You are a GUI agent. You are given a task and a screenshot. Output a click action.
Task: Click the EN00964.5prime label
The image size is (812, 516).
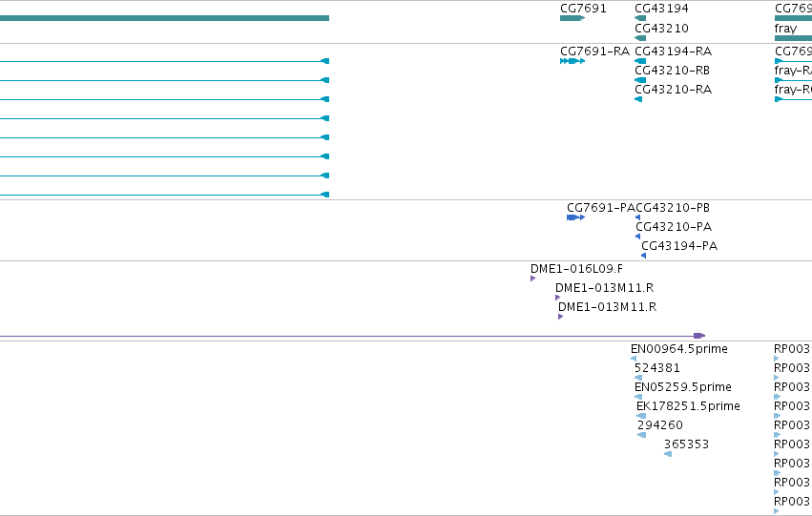tap(679, 349)
